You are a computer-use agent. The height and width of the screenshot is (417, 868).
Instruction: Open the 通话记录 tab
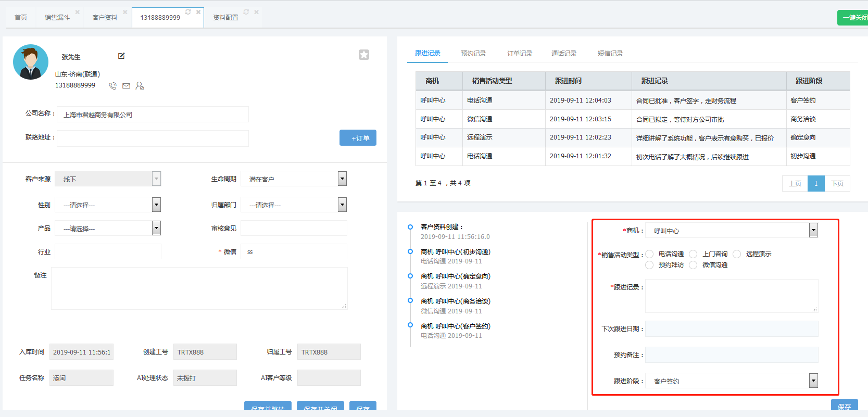coord(564,54)
